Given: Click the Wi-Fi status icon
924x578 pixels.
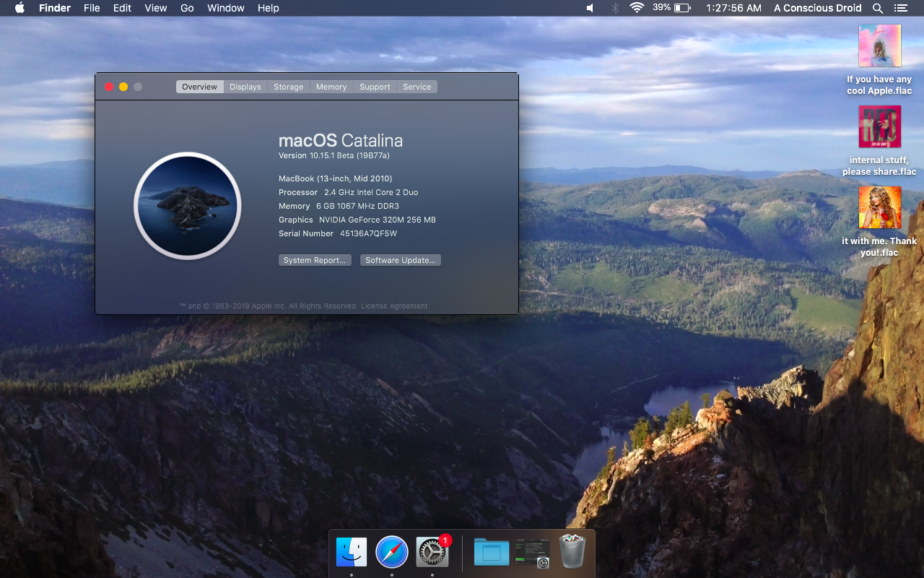Looking at the screenshot, I should pos(637,8).
